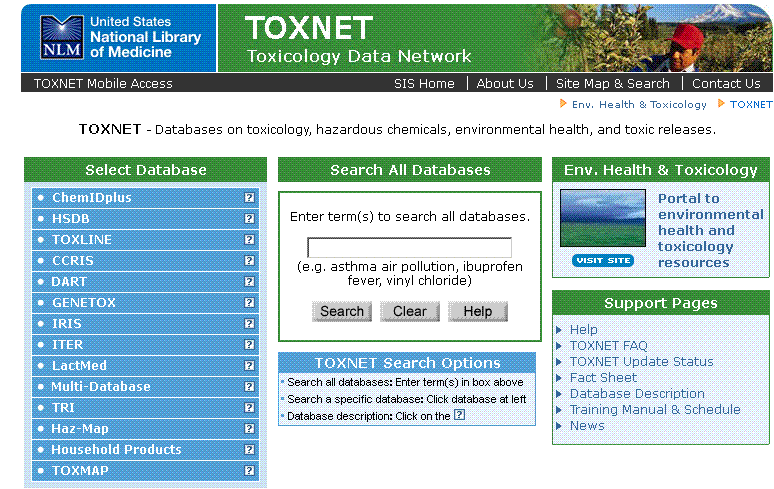Open Portal to environmental health resources link
This screenshot has width=774, height=489.
(x=710, y=230)
